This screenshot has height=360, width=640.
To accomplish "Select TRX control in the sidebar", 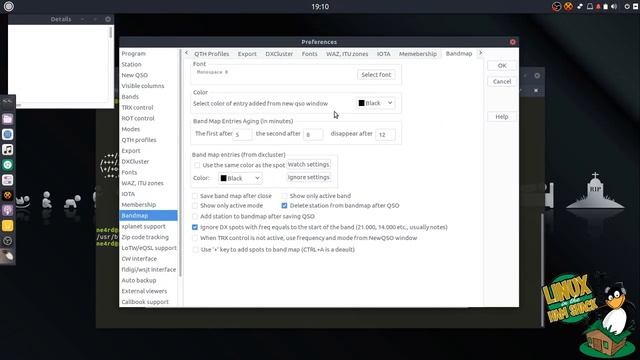I will [x=138, y=108].
